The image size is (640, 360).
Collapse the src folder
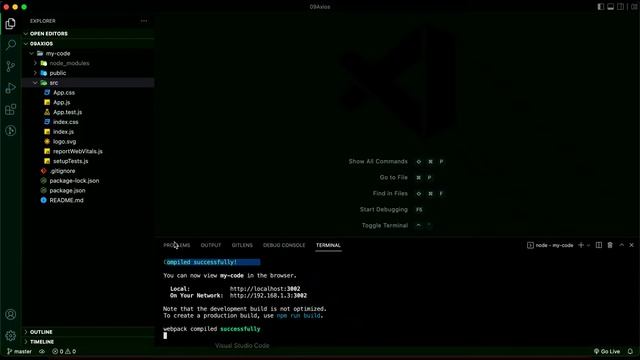[88, 83]
